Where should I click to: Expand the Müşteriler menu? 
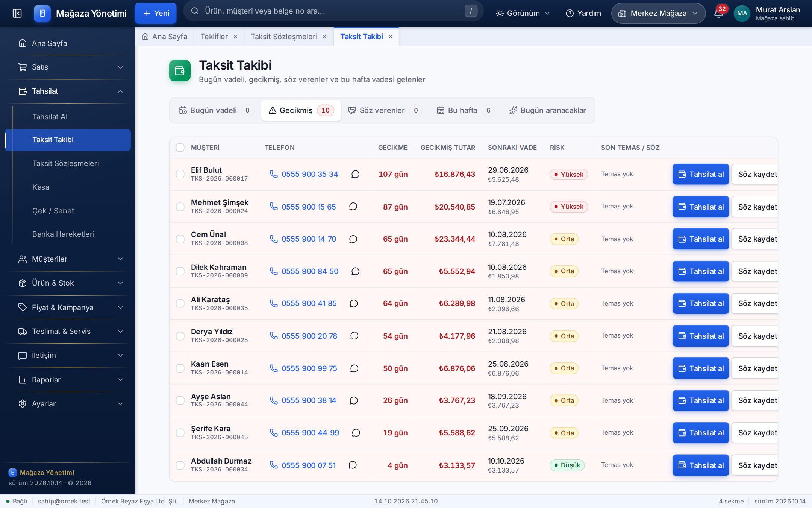pyautogui.click(x=71, y=259)
